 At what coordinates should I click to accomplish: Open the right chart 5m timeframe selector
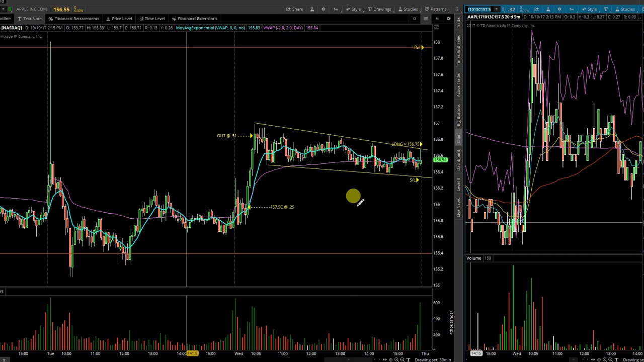572,9
